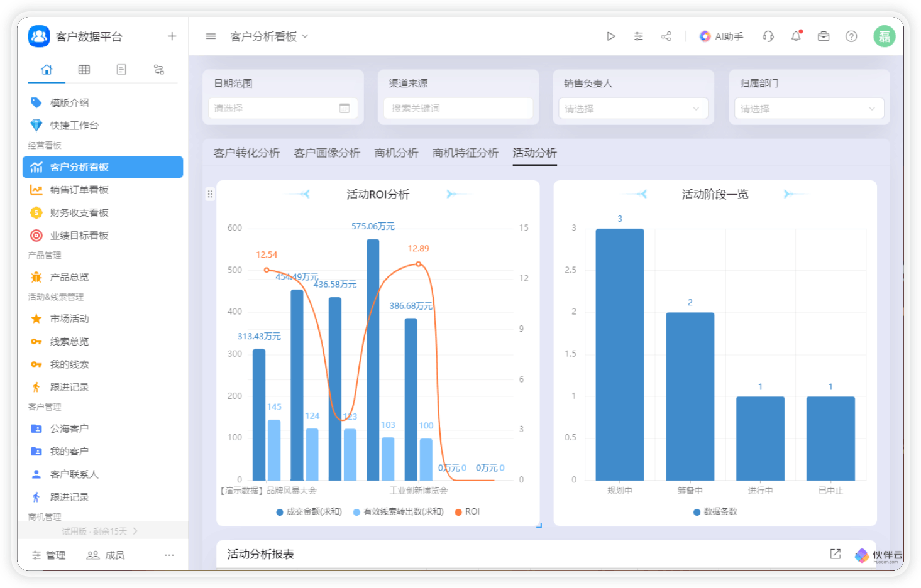Switch to the 客户转化分析 tab
This screenshot has width=921, height=588.
[246, 153]
